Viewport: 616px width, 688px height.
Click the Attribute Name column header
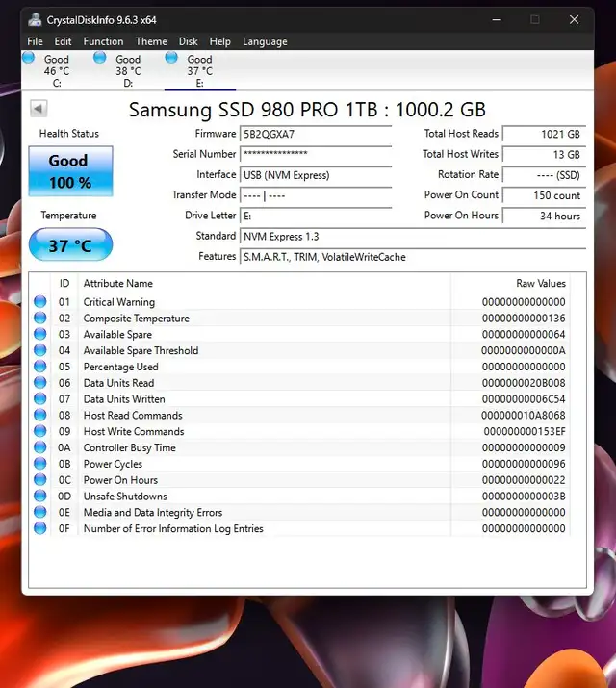(118, 284)
